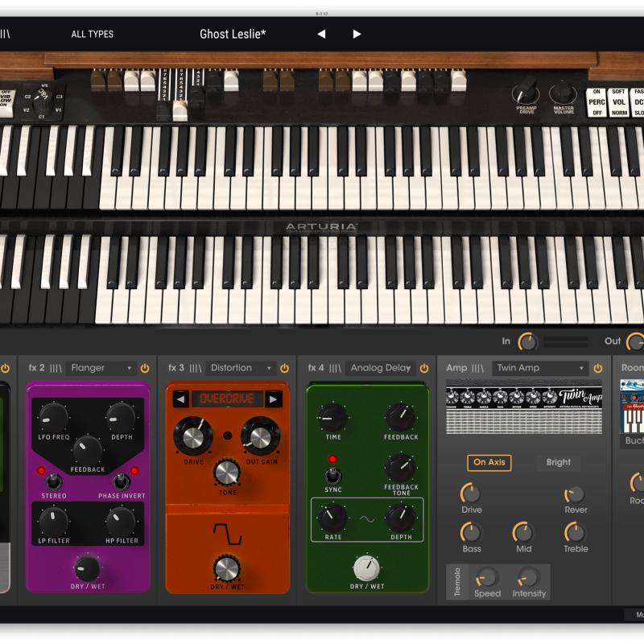Open the Analog Delay effect type dropdown

[381, 368]
